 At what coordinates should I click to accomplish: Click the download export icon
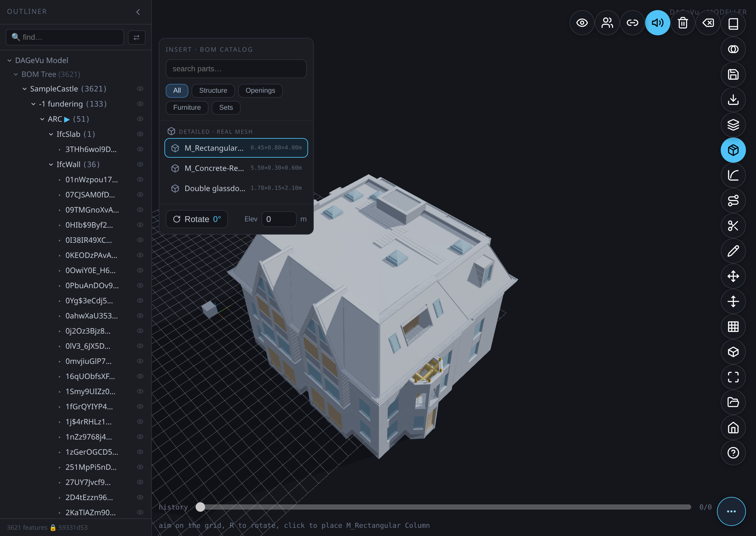point(733,100)
